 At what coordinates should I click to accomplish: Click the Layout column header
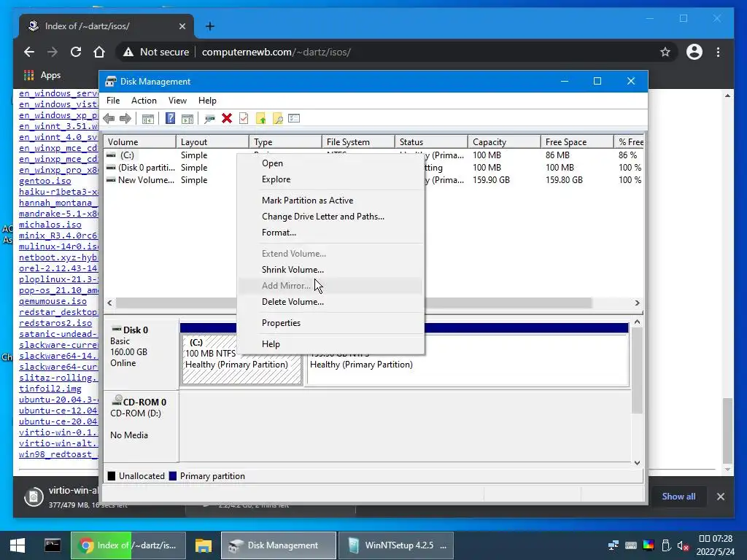[212, 142]
